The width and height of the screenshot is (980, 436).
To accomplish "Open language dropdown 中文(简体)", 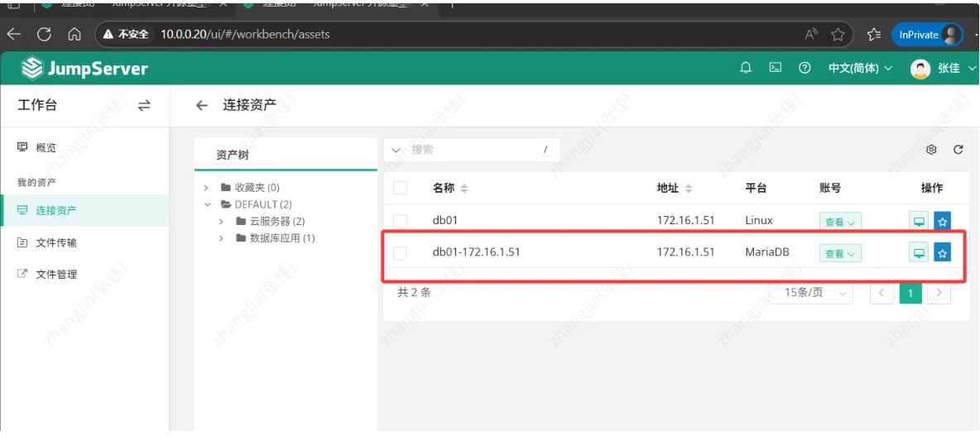I will click(x=861, y=68).
